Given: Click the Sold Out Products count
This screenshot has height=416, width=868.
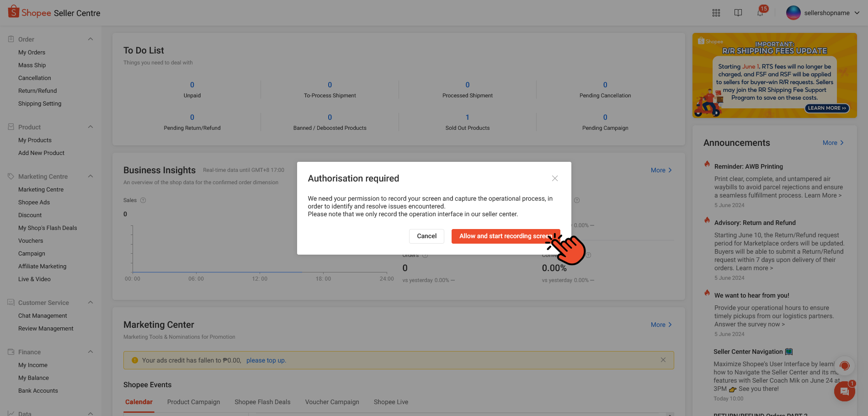Looking at the screenshot, I should tap(467, 117).
